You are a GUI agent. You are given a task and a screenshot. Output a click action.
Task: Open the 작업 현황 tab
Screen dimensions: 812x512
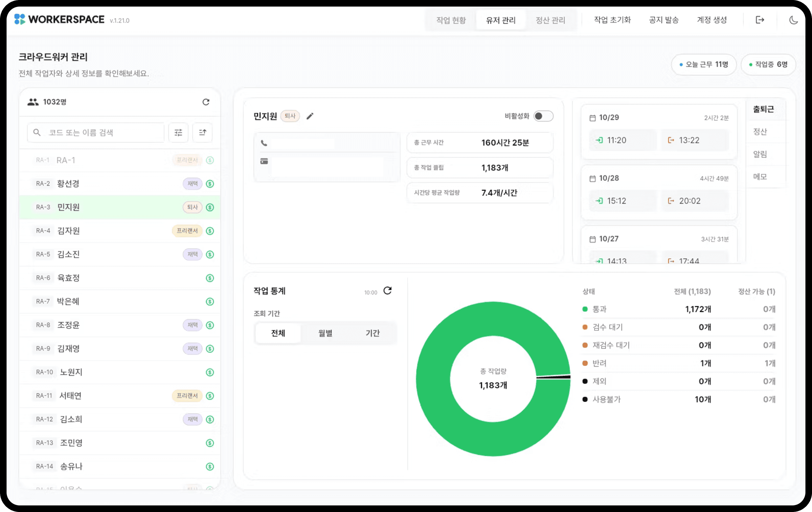tap(451, 20)
